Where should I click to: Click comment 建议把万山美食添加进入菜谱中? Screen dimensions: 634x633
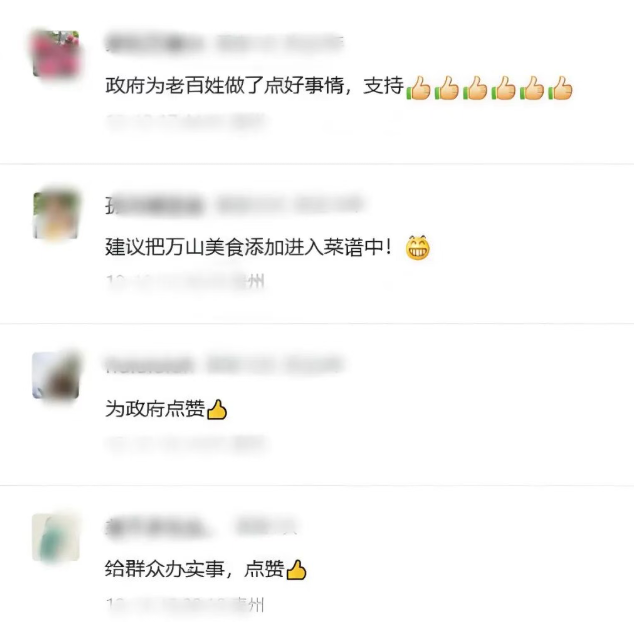248,247
